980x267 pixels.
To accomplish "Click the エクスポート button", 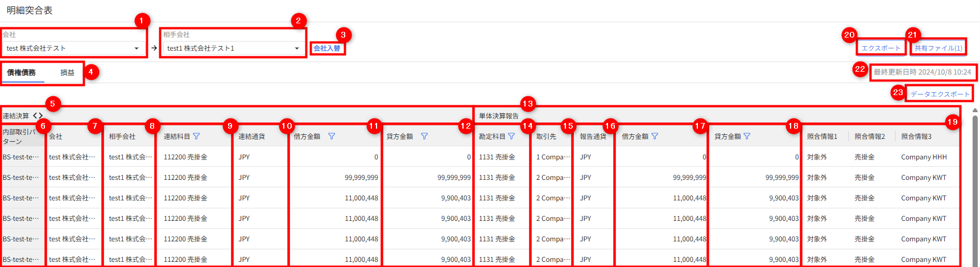I will 880,48.
